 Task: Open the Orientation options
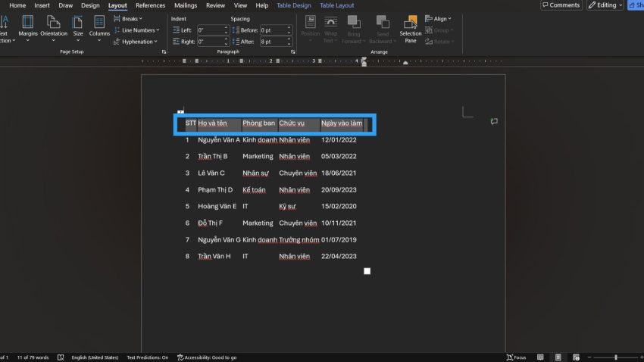click(53, 28)
